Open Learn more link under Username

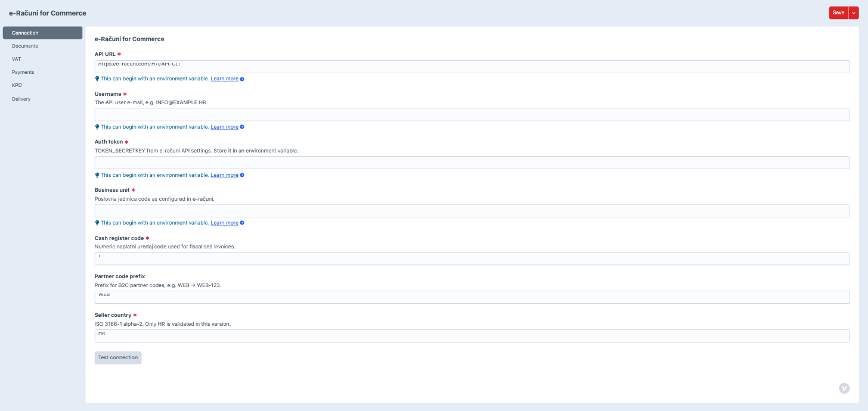pyautogui.click(x=224, y=127)
